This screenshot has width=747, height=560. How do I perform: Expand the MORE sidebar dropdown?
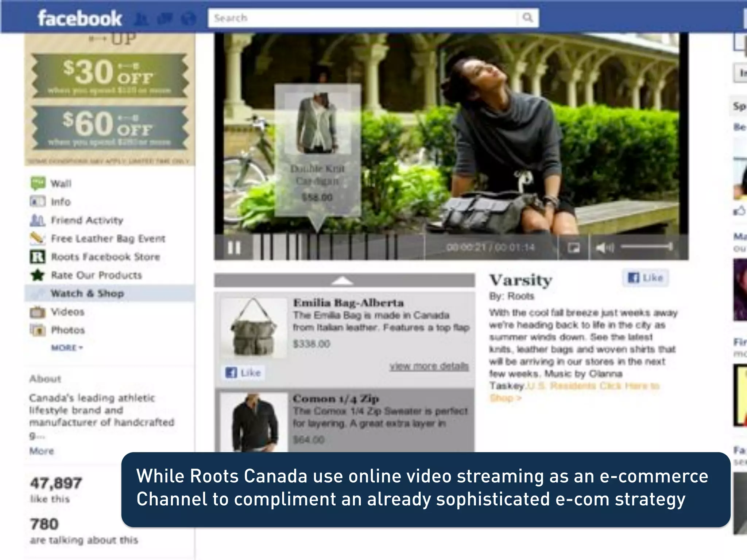click(67, 347)
